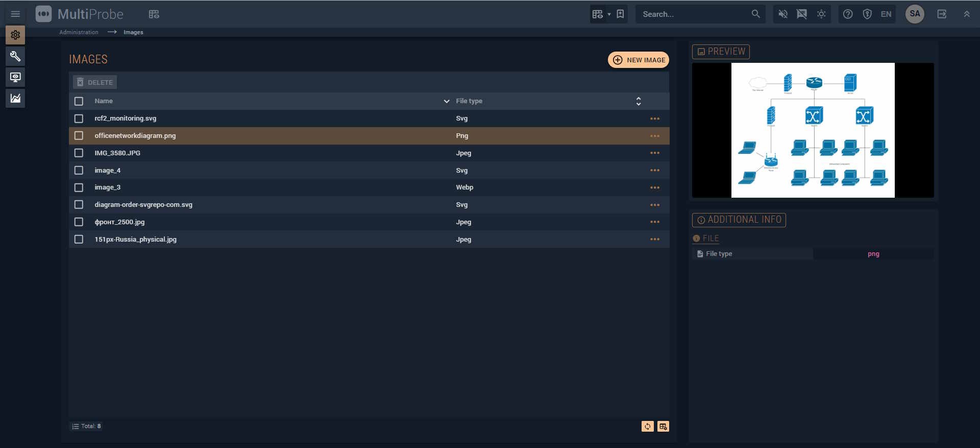Tick the checkbox for rcf2_monitoring.svg

click(79, 119)
